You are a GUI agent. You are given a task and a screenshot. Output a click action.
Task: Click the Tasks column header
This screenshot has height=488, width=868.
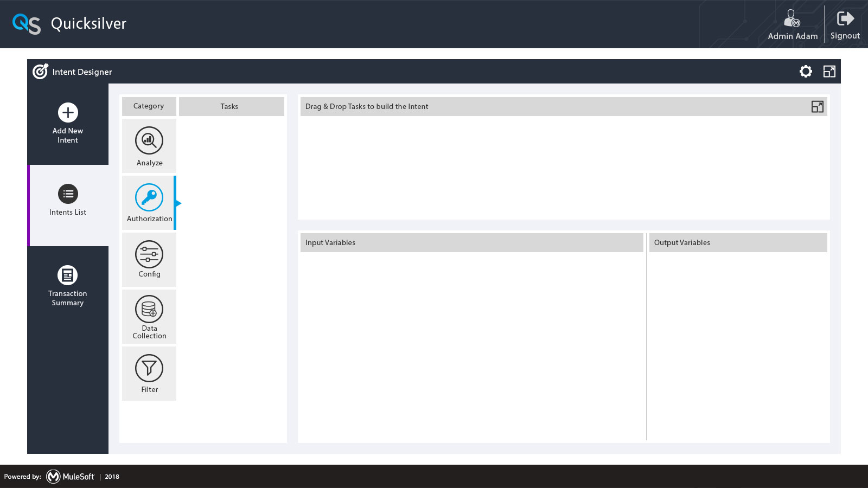point(229,106)
